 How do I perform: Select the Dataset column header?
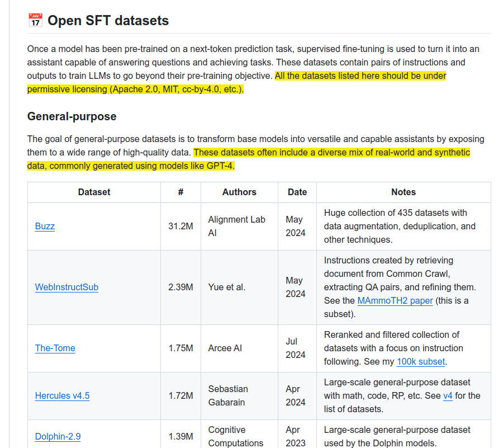point(93,192)
